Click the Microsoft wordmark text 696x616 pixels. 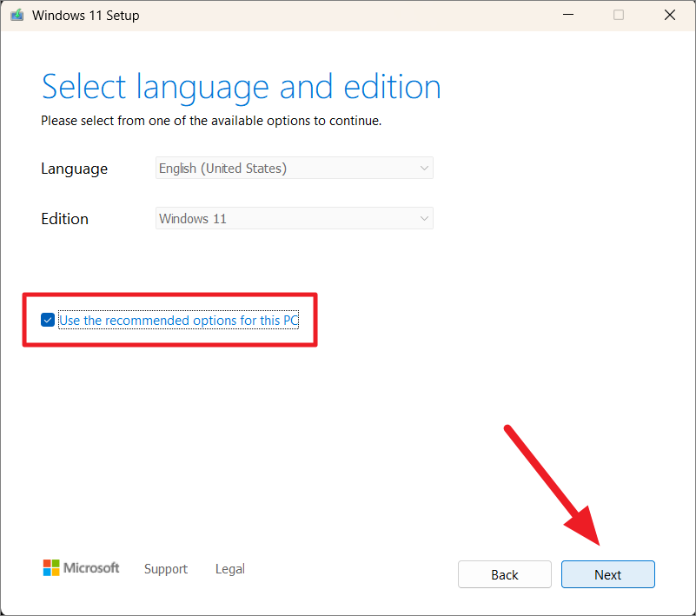(91, 567)
